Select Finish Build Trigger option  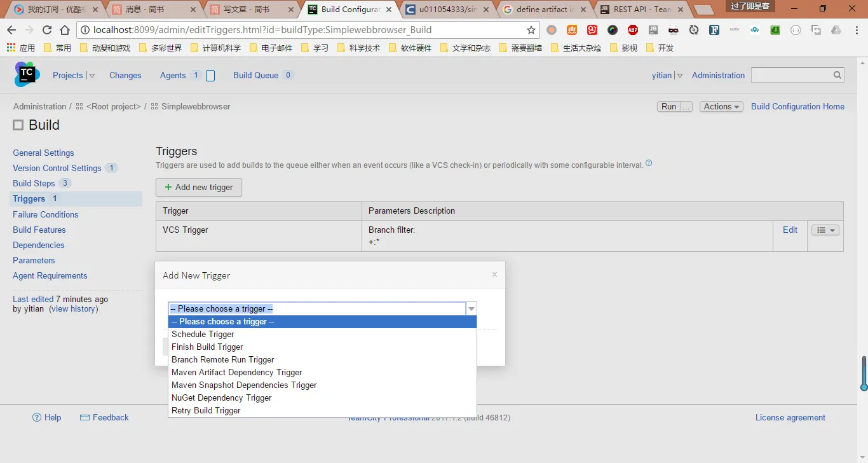pyautogui.click(x=322, y=347)
